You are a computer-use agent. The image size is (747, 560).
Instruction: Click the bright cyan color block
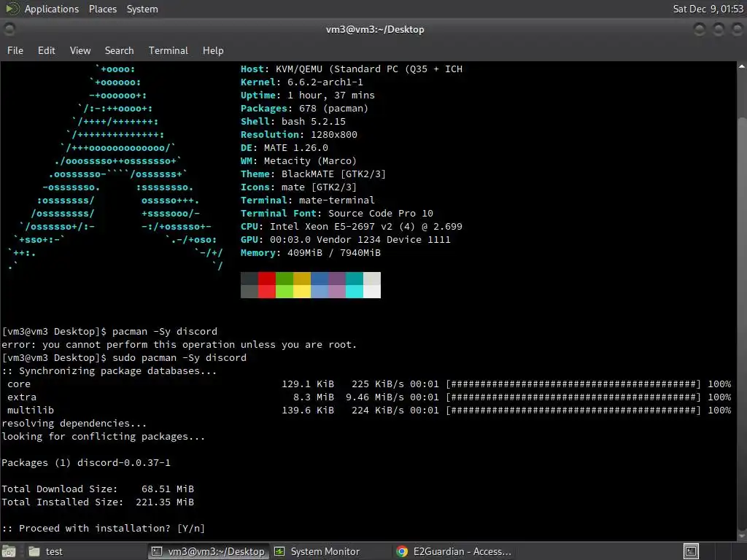(x=355, y=292)
